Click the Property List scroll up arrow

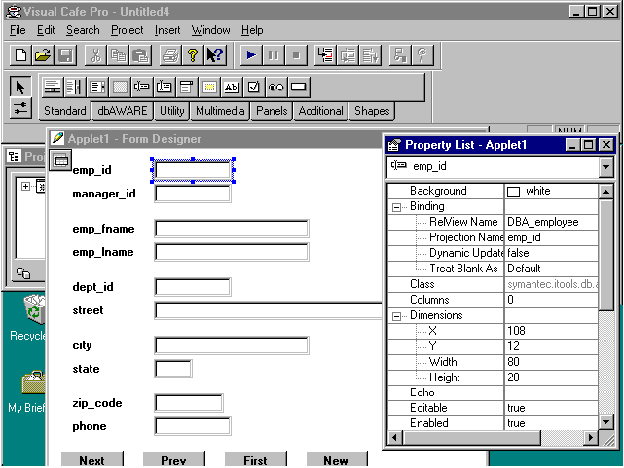click(606, 192)
